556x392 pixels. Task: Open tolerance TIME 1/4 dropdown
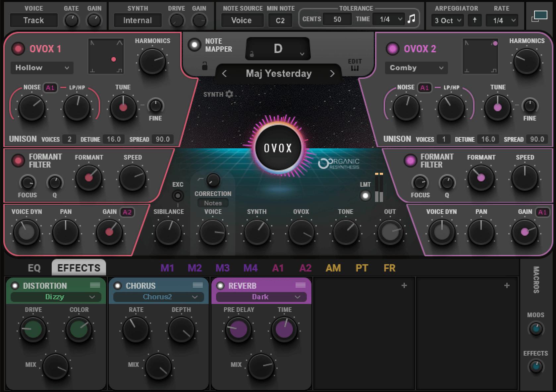388,20
